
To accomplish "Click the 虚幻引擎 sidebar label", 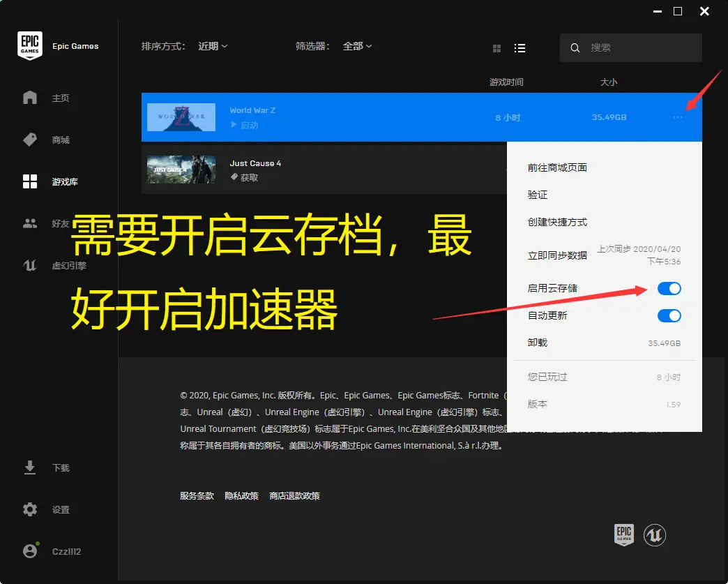I will 69,266.
